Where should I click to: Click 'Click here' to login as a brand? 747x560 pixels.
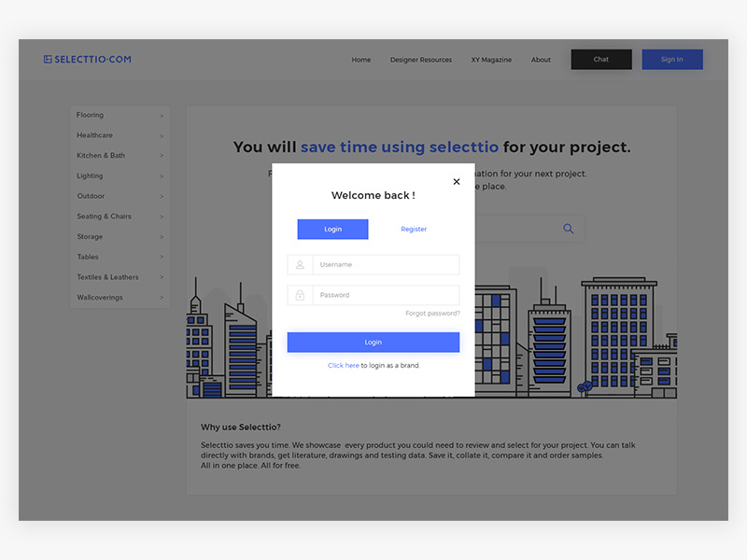pos(344,365)
